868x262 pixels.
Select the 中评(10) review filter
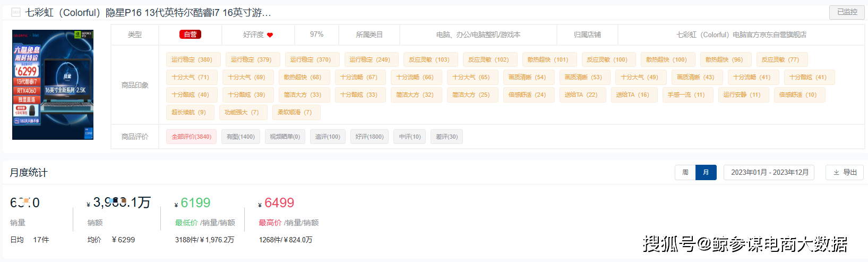click(409, 137)
